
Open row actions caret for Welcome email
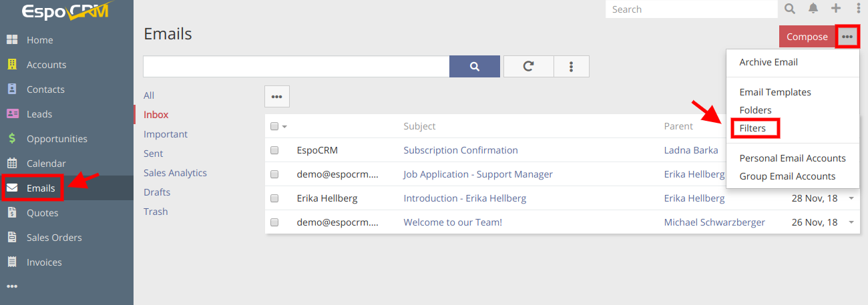coord(851,222)
